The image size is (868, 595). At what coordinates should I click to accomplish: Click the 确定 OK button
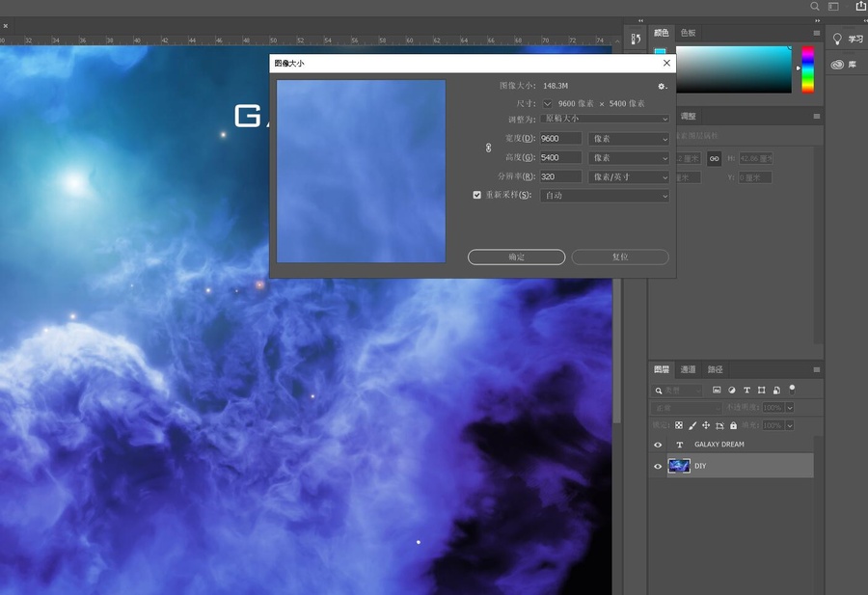coord(517,257)
